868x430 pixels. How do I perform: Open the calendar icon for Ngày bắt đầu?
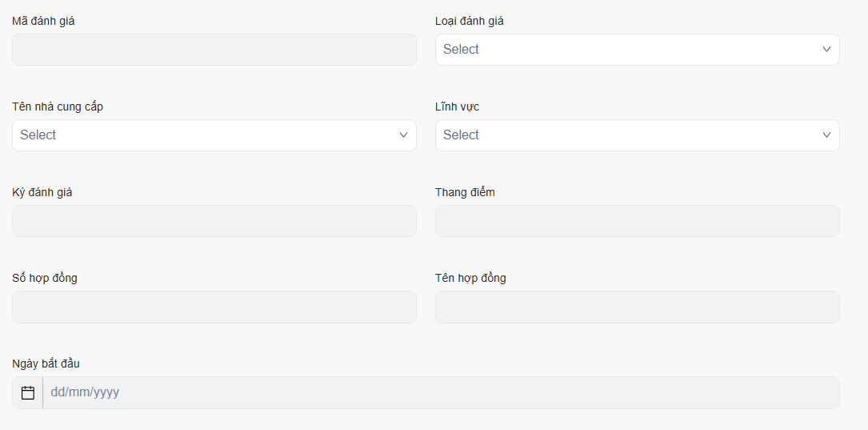(x=28, y=392)
